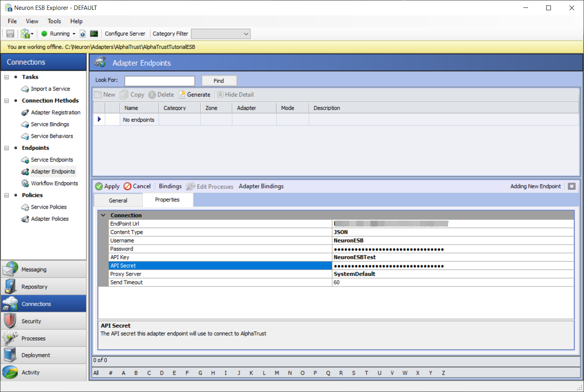The width and height of the screenshot is (584, 392).
Task: Open Service Endpoints in the tree
Action: click(52, 160)
